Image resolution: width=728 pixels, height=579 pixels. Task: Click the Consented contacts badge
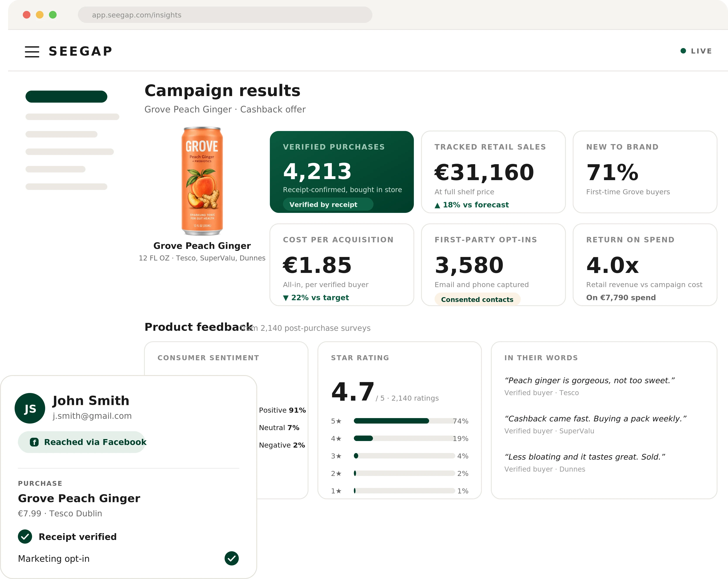477,300
